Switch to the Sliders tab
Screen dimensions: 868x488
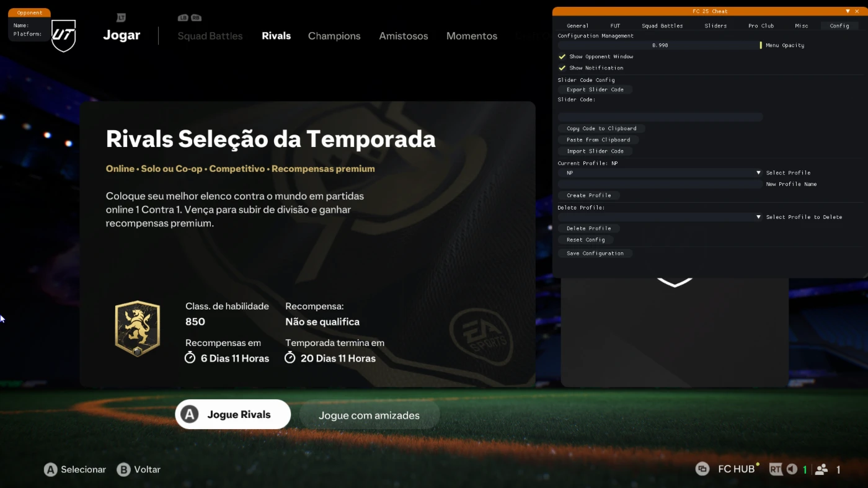point(715,26)
